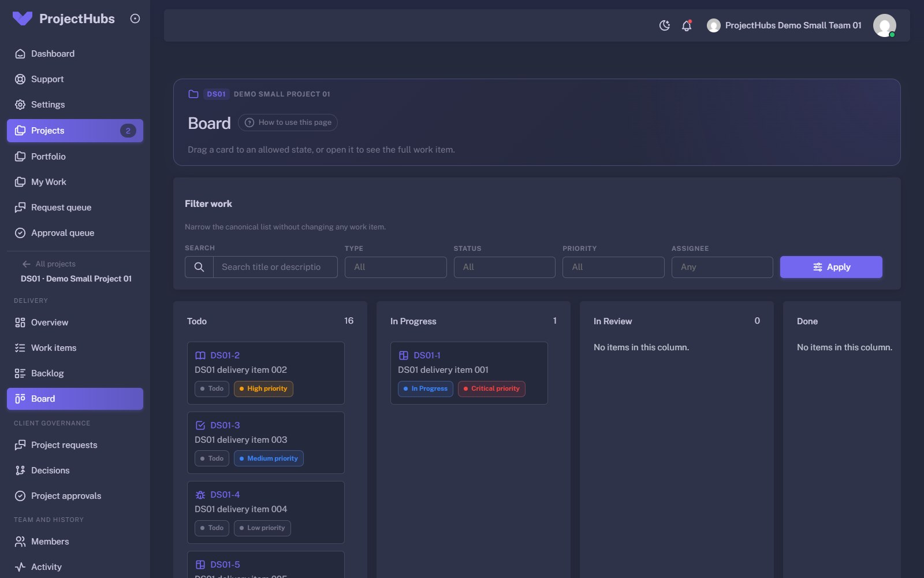
Task: Open user avatar menu at top right
Action: point(884,25)
